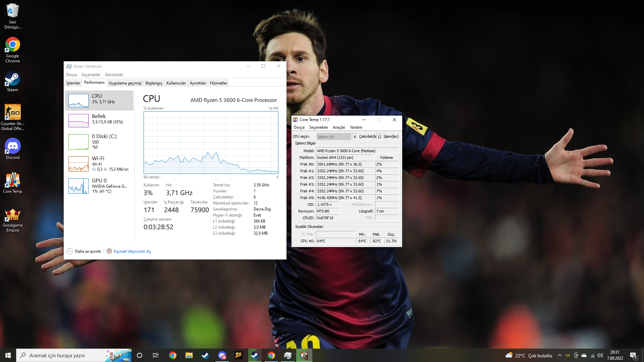Image resolution: width=644 pixels, height=362 pixels.
Task: Click the VID 1.4375 v field
Action: point(327,204)
